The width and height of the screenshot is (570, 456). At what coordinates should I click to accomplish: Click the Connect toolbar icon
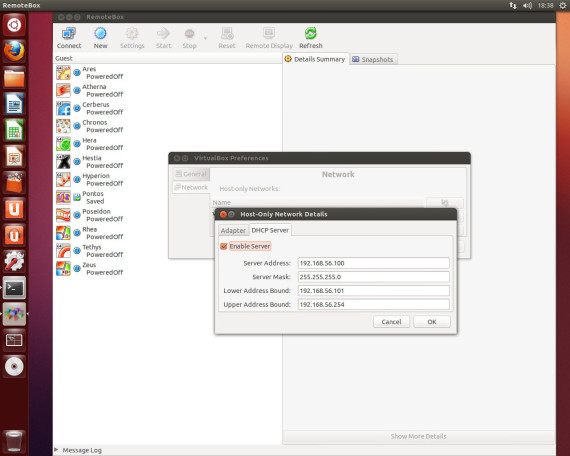coord(69,33)
